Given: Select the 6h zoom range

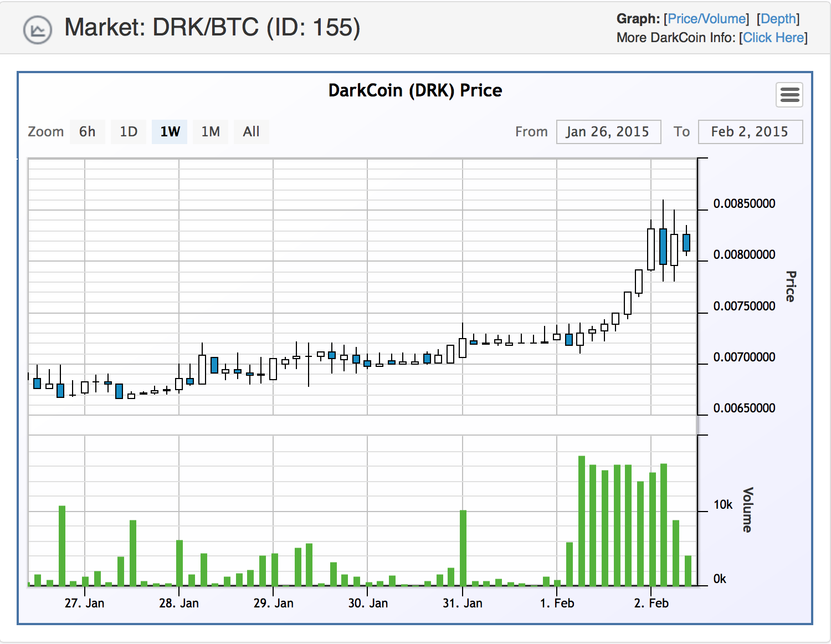Looking at the screenshot, I should [x=87, y=132].
